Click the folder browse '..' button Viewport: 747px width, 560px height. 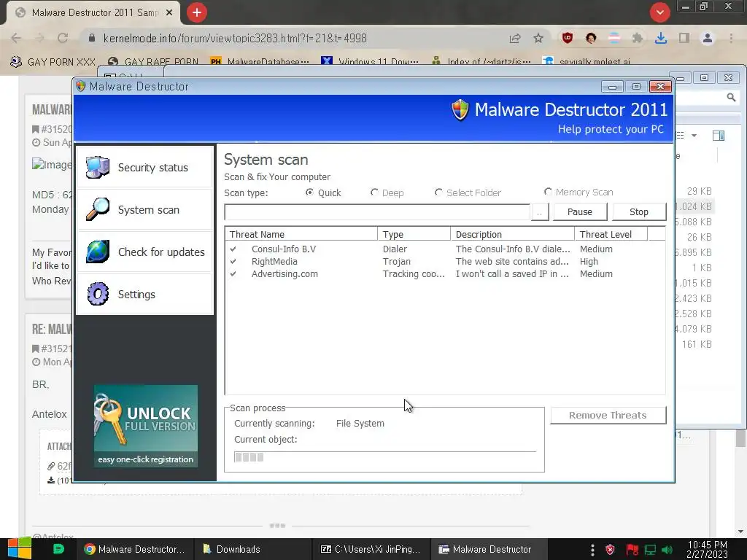click(x=539, y=212)
